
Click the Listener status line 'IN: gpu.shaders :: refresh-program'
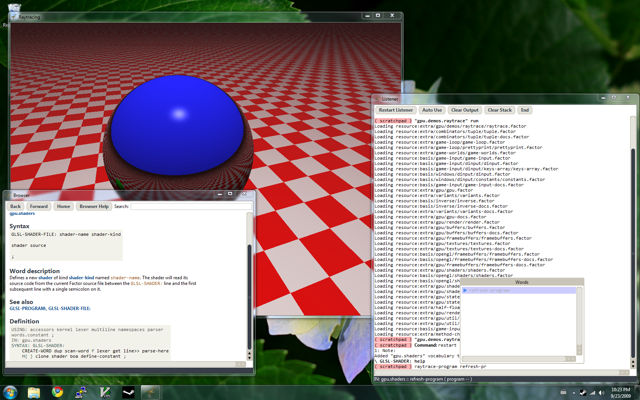423,379
